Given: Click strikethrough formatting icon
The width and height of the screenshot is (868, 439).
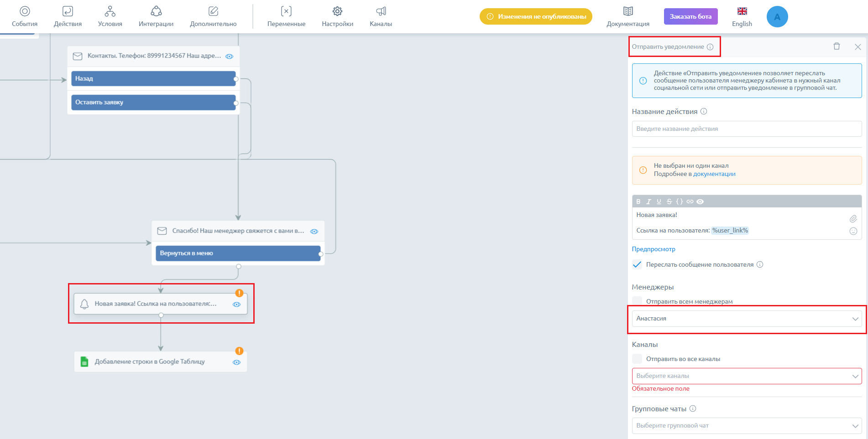Looking at the screenshot, I should point(669,201).
